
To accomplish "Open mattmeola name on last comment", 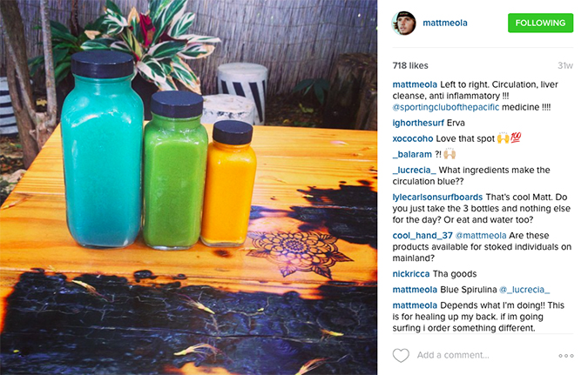I will pos(415,305).
